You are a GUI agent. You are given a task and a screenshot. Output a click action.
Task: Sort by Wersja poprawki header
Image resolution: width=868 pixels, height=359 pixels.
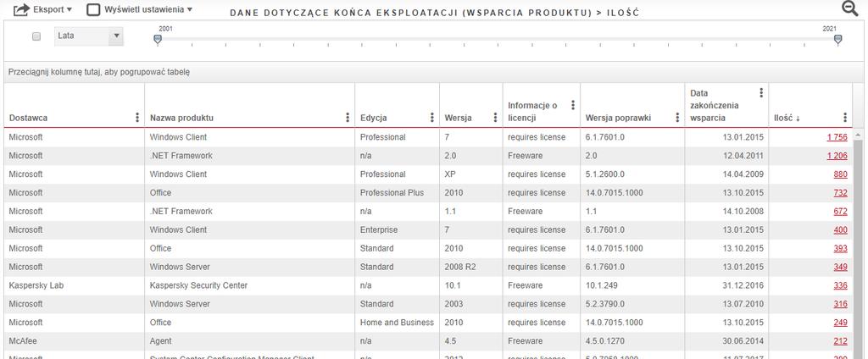tap(618, 118)
